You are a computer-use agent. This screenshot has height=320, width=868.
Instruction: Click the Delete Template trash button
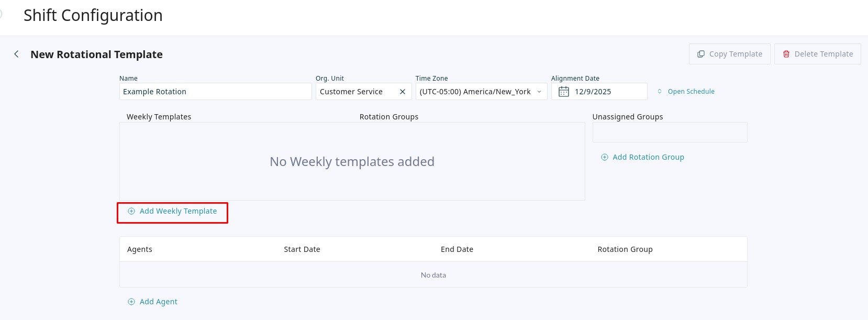click(817, 54)
